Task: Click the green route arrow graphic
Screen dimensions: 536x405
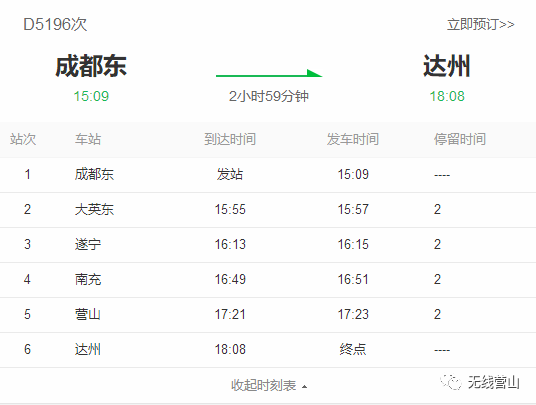Action: pyautogui.click(x=269, y=73)
